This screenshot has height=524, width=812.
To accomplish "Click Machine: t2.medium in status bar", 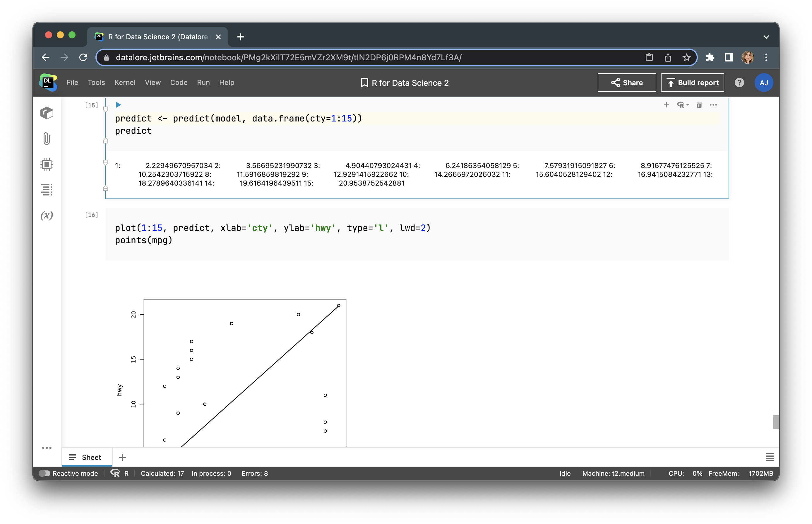I will (x=613, y=473).
